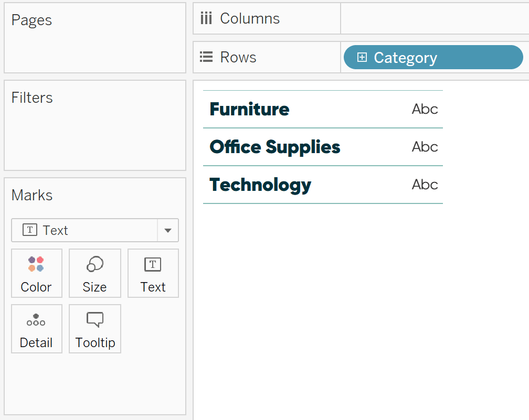Click the Columns shelf label
The height and width of the screenshot is (420, 529).
[250, 18]
